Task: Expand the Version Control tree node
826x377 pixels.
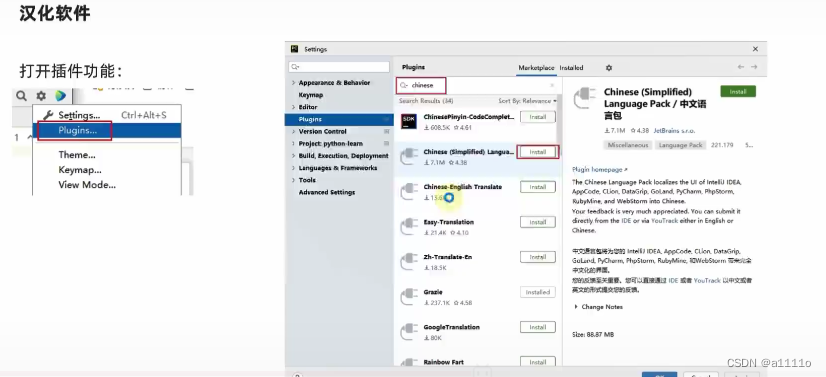Action: [293, 132]
